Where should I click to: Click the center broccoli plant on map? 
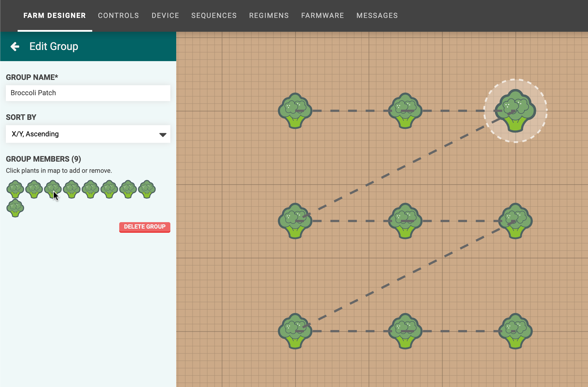pyautogui.click(x=405, y=221)
